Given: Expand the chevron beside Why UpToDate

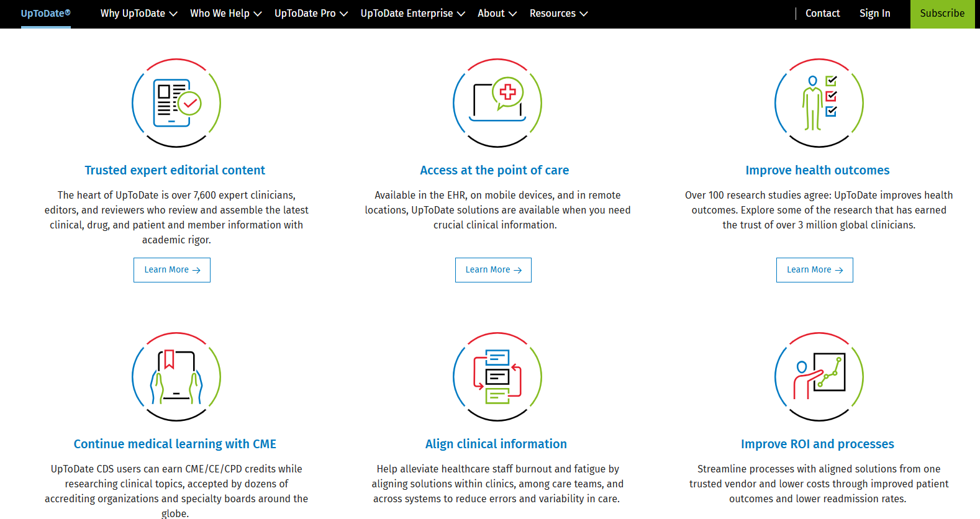Looking at the screenshot, I should [x=173, y=14].
